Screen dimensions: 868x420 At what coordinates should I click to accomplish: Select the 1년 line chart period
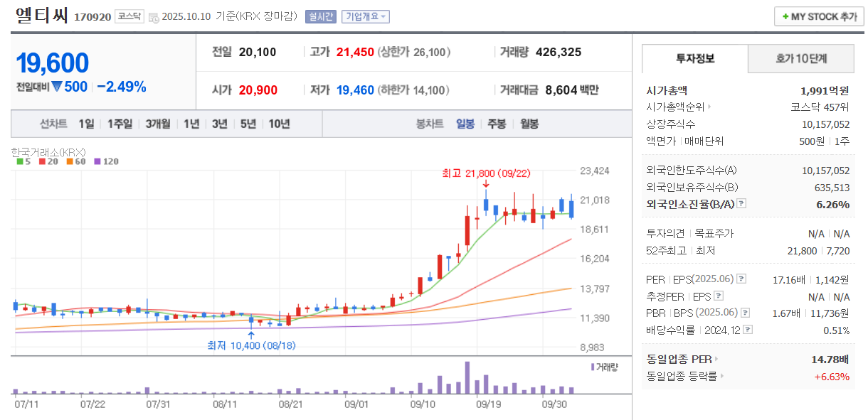[x=191, y=124]
